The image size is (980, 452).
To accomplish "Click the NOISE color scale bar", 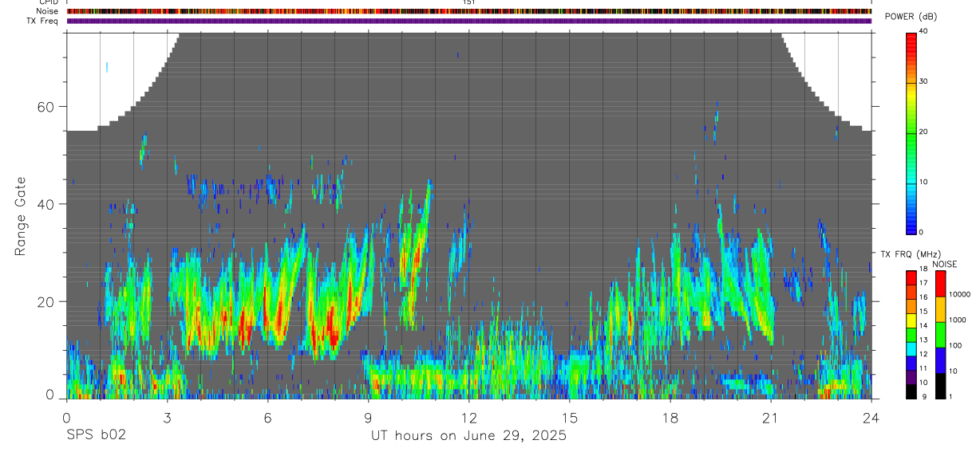I will 940,334.
